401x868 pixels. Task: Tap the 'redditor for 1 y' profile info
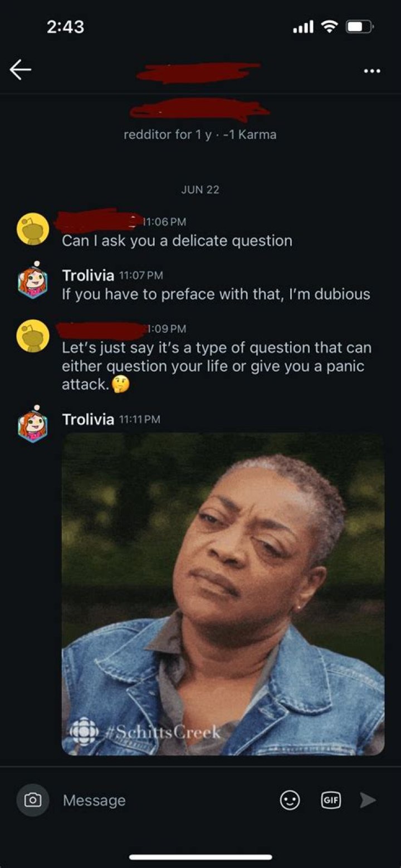pos(200,134)
